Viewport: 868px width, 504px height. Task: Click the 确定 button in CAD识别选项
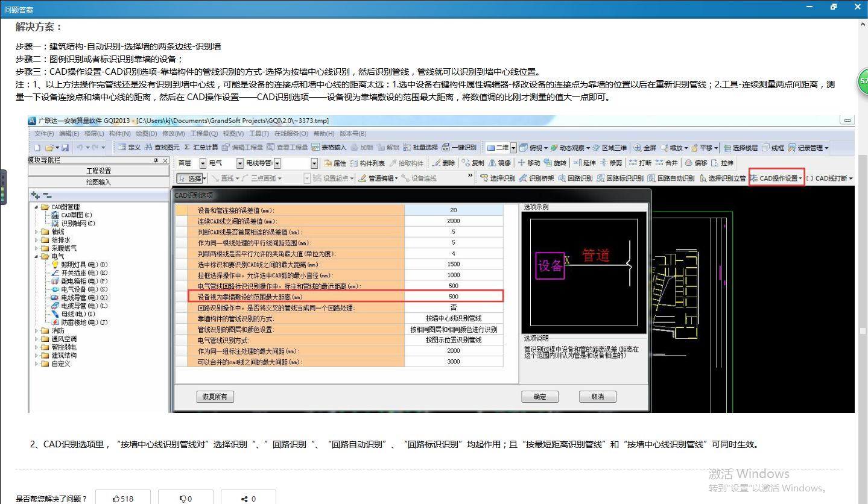coord(540,397)
